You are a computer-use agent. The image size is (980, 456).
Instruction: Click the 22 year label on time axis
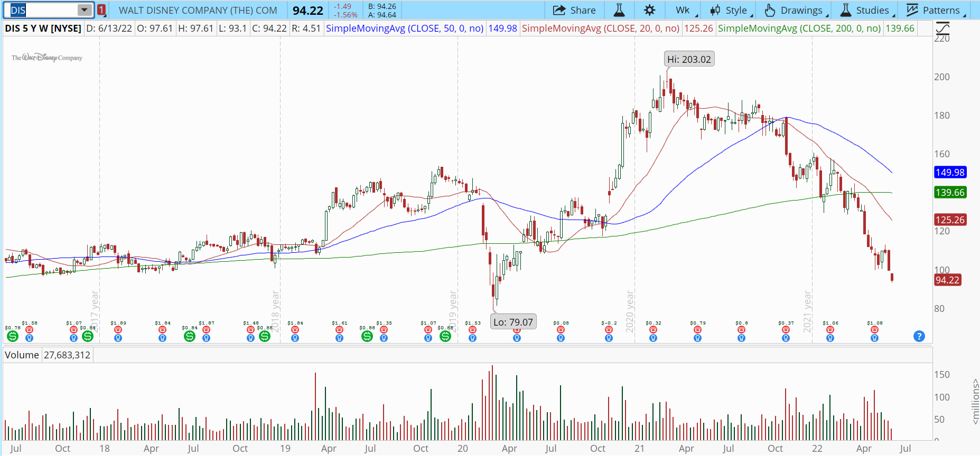817,449
